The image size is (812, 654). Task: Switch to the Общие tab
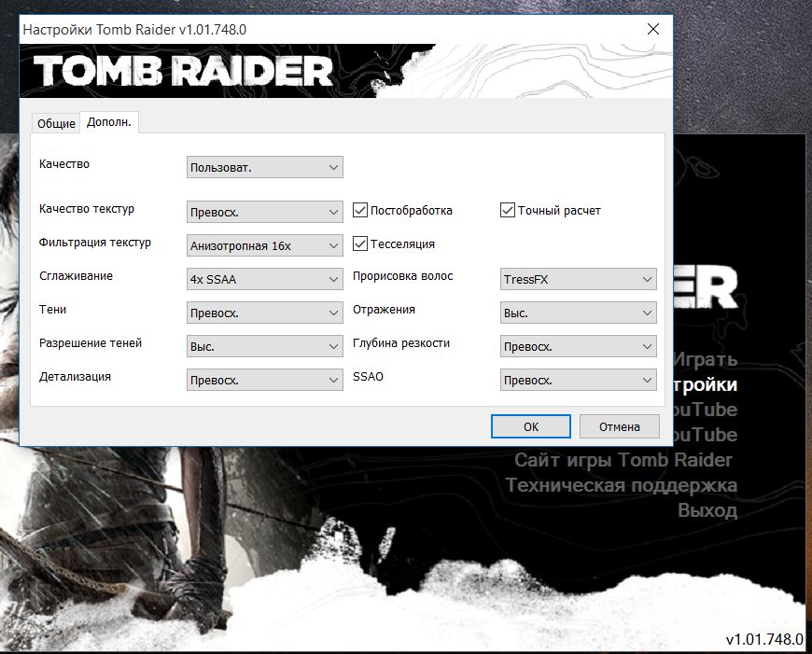coord(56,123)
